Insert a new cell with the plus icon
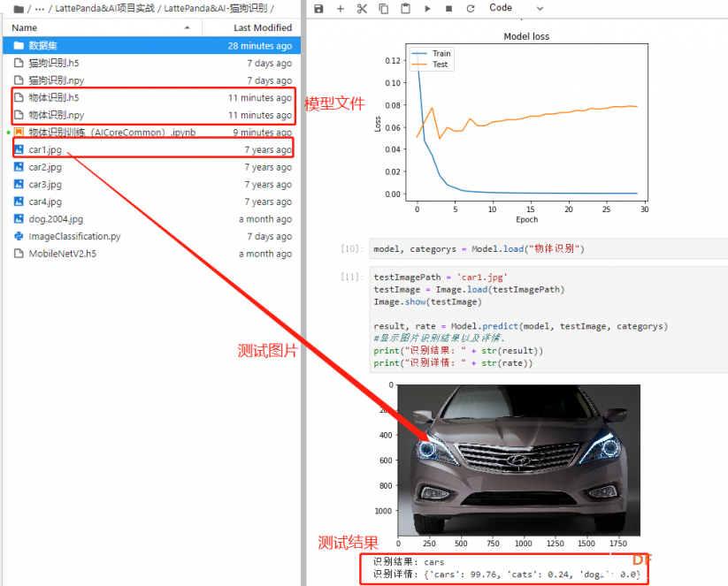The image size is (728, 586). coord(341,8)
